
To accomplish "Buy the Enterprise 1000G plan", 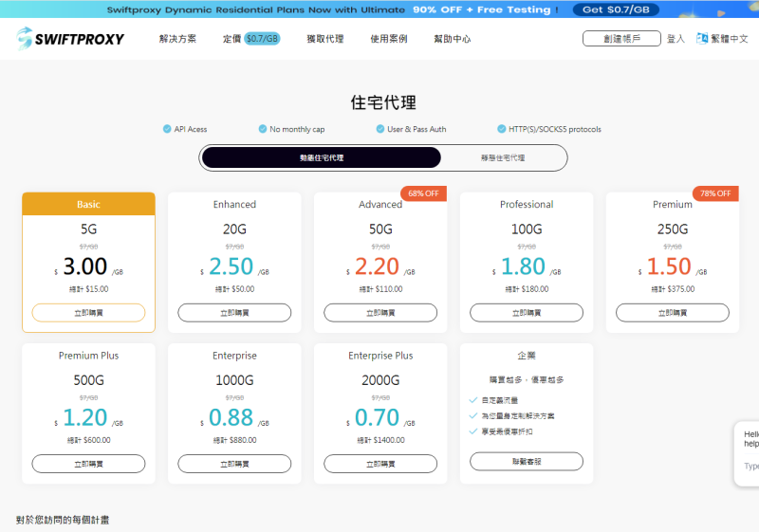I will 234,464.
